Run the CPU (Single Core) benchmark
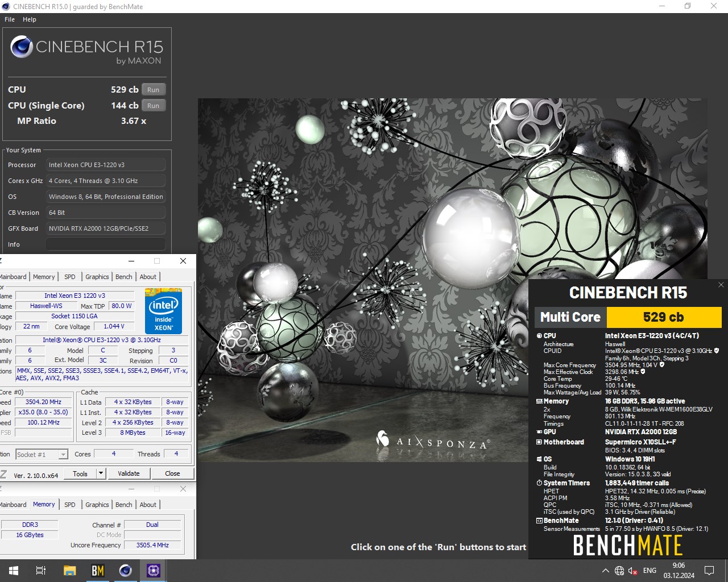Viewport: 728px width, 582px height. [154, 106]
